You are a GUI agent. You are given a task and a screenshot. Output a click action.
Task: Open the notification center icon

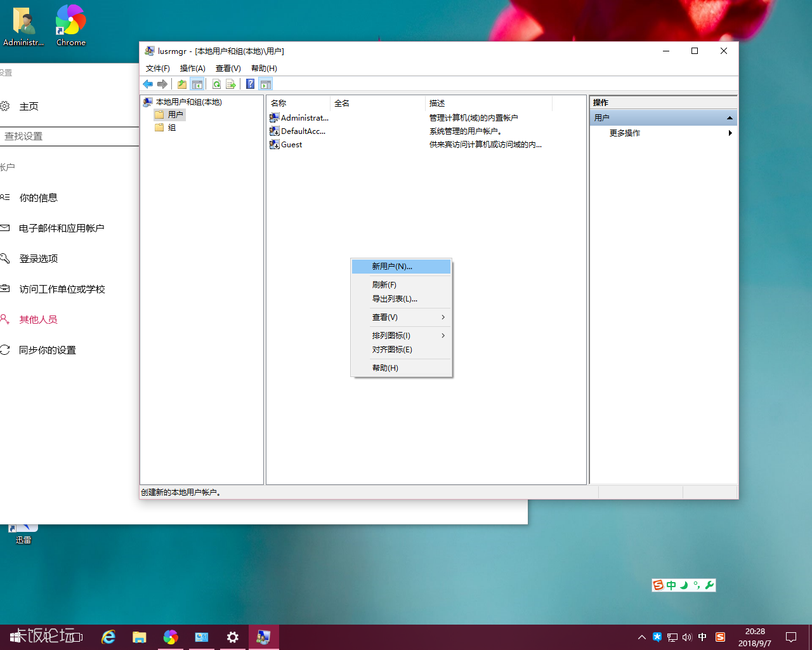[791, 637]
